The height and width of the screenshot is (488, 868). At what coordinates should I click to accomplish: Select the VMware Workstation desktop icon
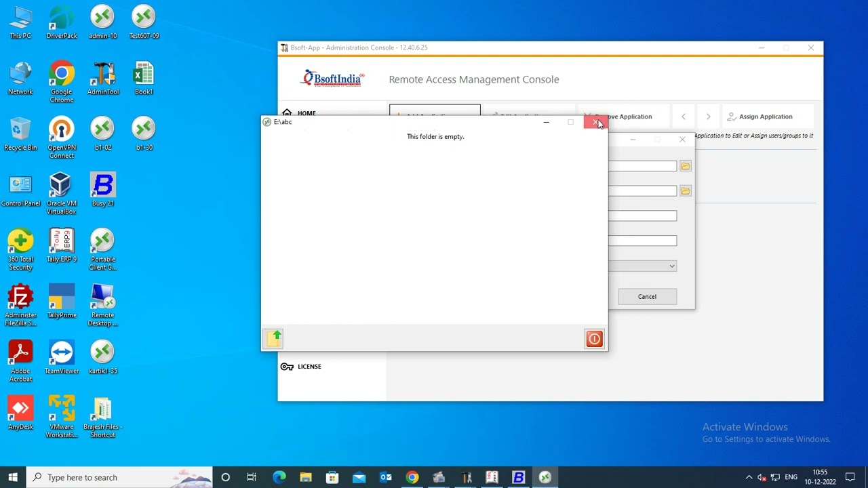(x=62, y=418)
